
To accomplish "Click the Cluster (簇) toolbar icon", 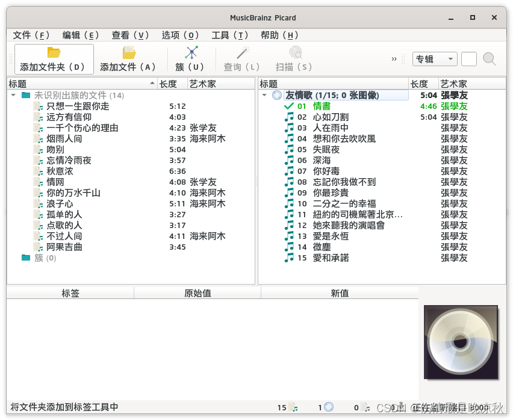I will 191,52.
